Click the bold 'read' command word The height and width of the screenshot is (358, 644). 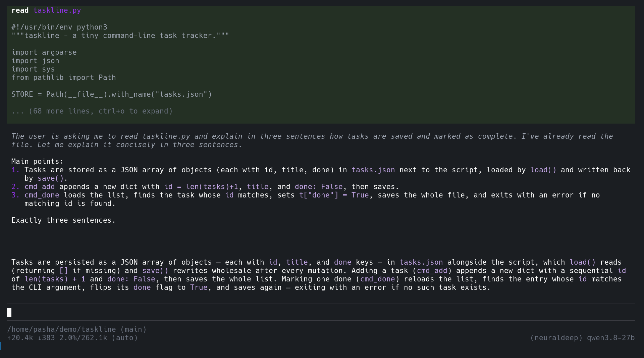tap(20, 10)
